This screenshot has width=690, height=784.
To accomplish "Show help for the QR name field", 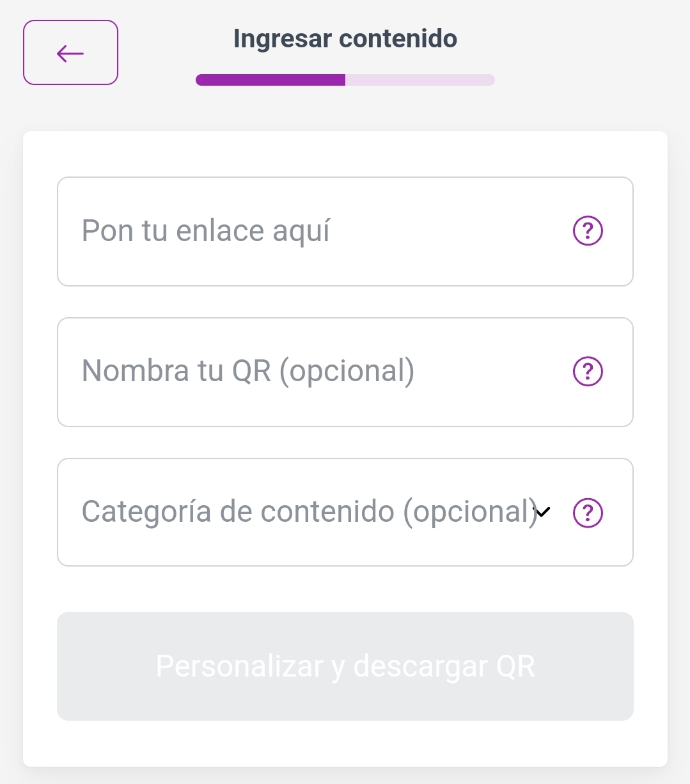I will pos(588,372).
